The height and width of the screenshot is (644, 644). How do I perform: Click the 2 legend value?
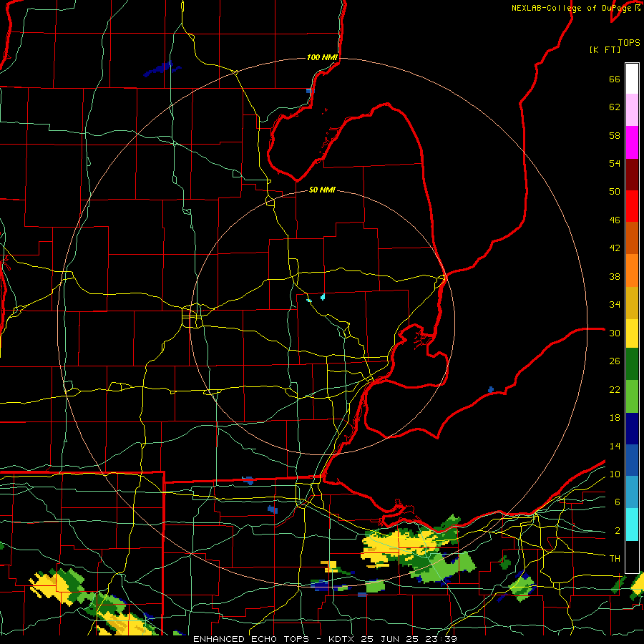pyautogui.click(x=618, y=531)
